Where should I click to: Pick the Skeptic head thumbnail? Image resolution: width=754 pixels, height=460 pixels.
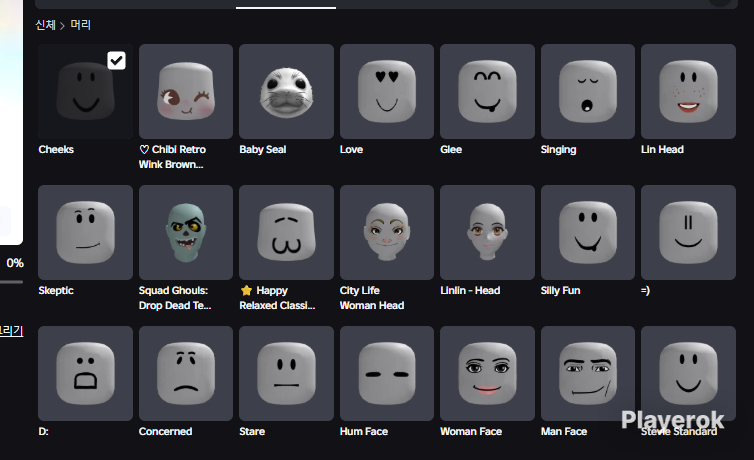tap(85, 232)
